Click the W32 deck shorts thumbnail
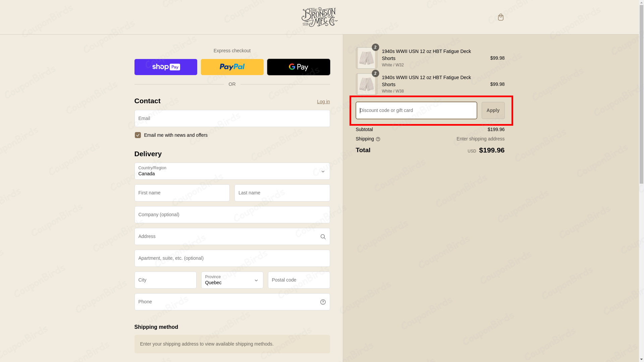 tap(366, 58)
